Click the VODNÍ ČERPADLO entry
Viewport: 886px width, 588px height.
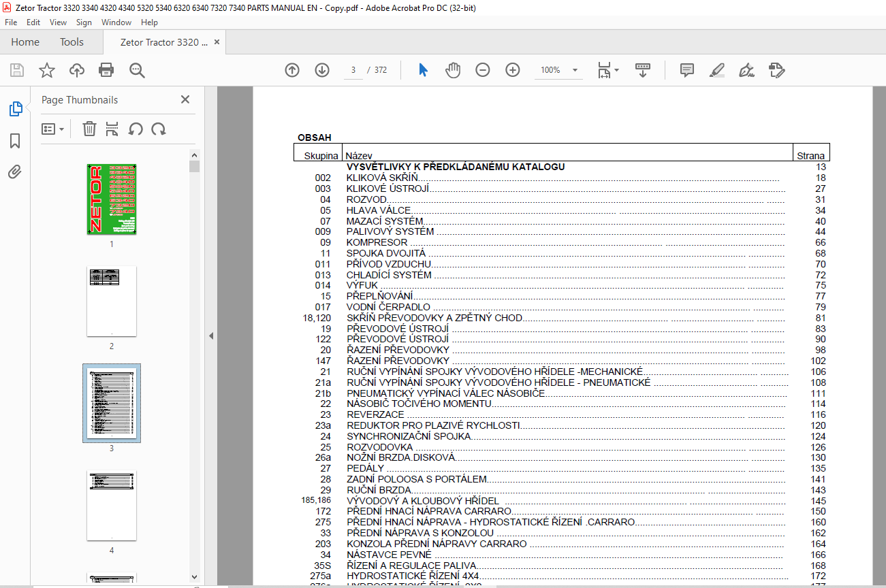click(388, 307)
